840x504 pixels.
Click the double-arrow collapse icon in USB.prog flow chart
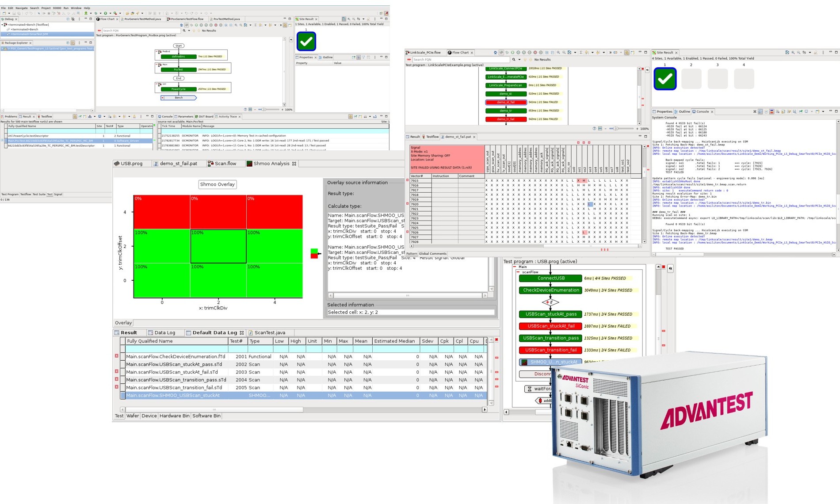pyautogui.click(x=670, y=268)
